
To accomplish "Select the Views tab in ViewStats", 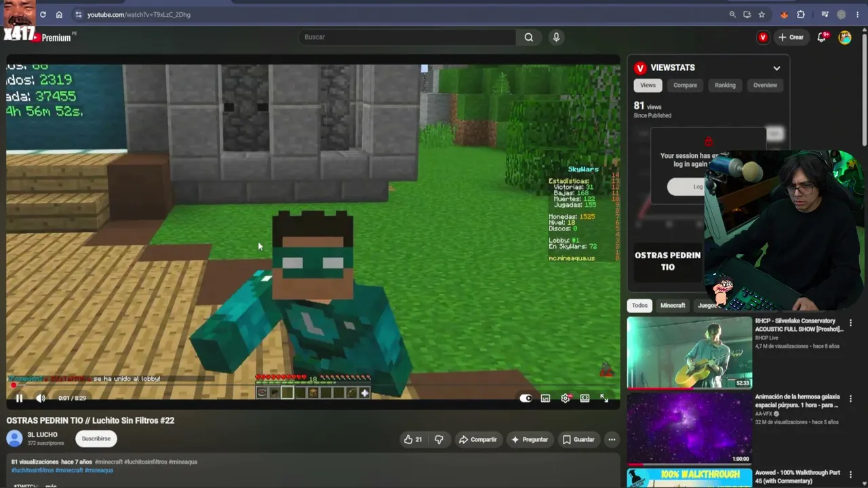I will (x=648, y=85).
